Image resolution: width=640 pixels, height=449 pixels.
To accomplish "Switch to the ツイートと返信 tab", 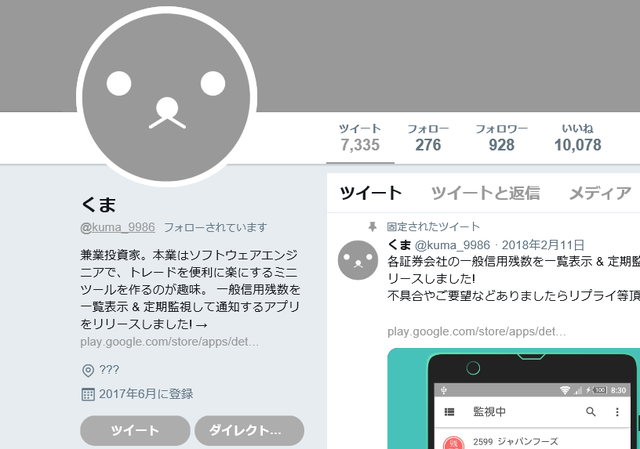I will pyautogui.click(x=485, y=193).
